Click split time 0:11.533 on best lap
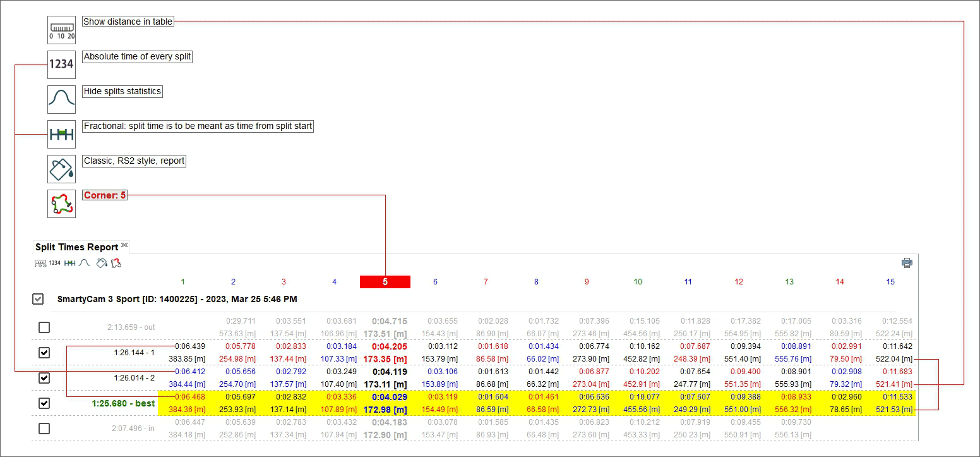This screenshot has width=980, height=457. [x=897, y=397]
